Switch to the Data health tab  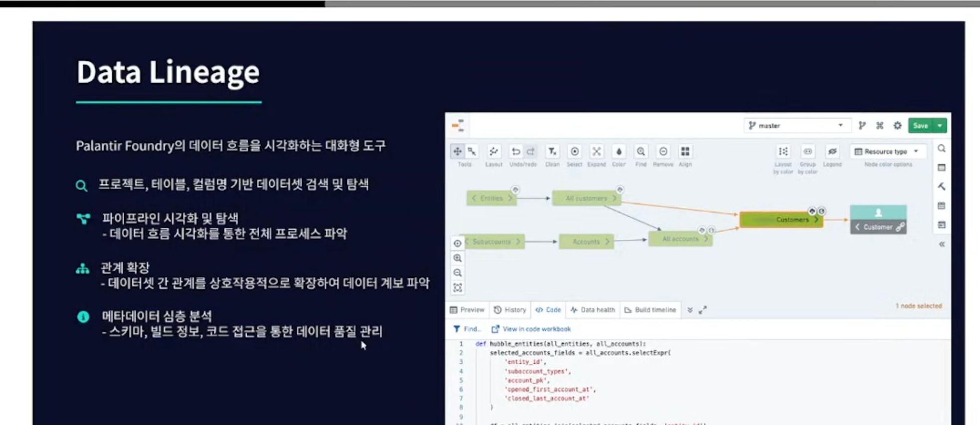pyautogui.click(x=593, y=310)
